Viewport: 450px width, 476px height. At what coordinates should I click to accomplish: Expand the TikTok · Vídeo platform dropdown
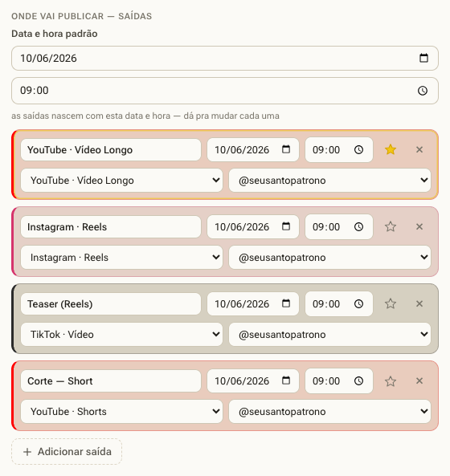click(121, 334)
